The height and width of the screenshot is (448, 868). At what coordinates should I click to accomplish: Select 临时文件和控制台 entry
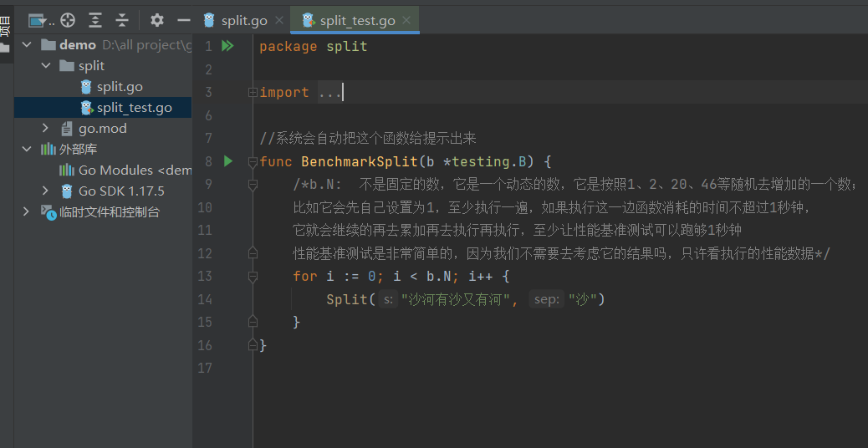(110, 211)
